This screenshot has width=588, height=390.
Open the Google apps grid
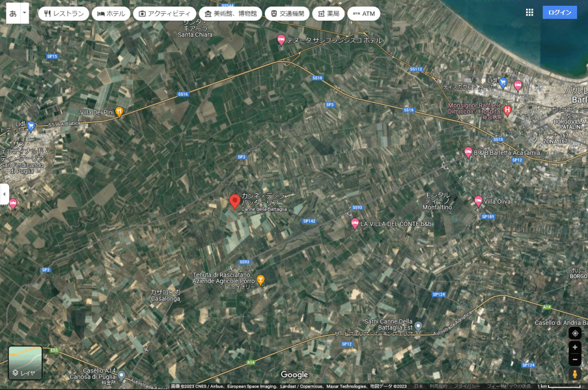click(529, 13)
